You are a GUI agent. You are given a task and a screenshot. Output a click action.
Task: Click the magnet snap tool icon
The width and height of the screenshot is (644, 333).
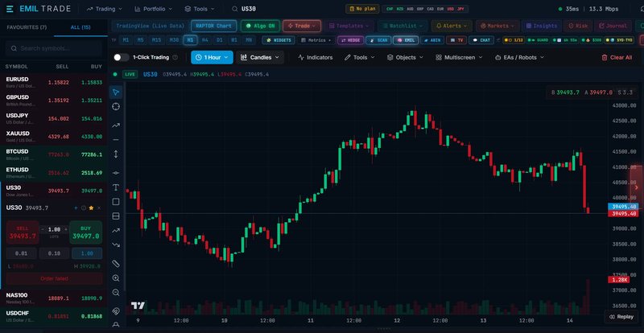pos(116,310)
